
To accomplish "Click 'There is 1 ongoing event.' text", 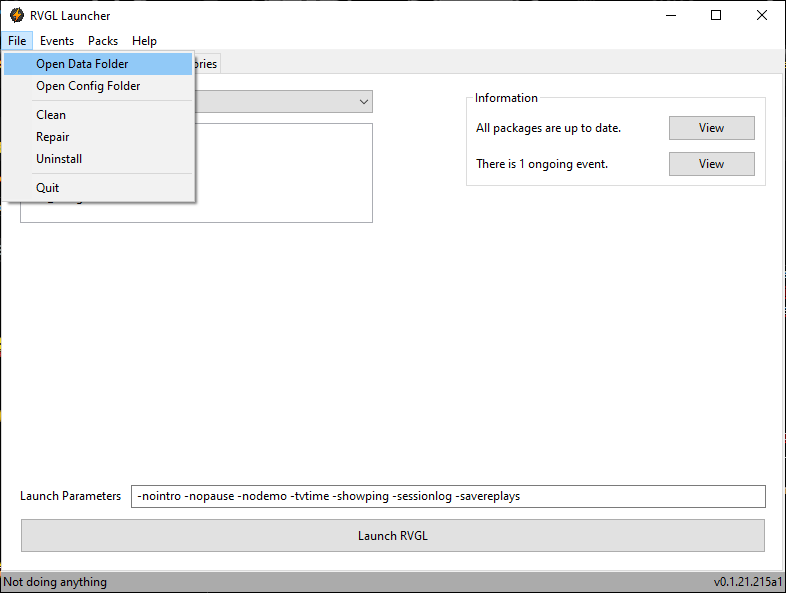I will [x=542, y=164].
